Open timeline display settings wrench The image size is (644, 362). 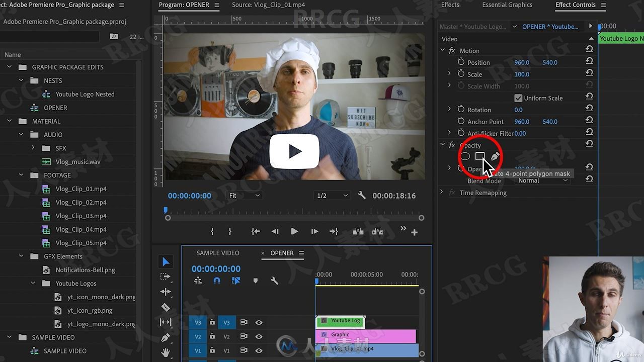tap(274, 281)
